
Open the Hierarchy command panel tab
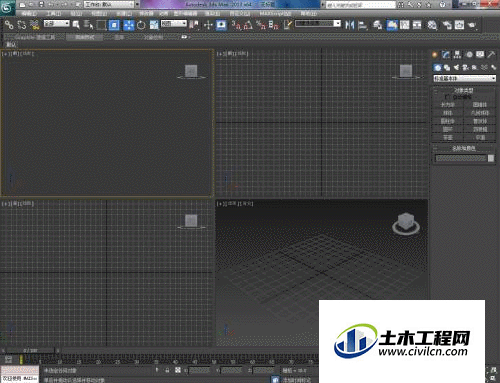(457, 54)
